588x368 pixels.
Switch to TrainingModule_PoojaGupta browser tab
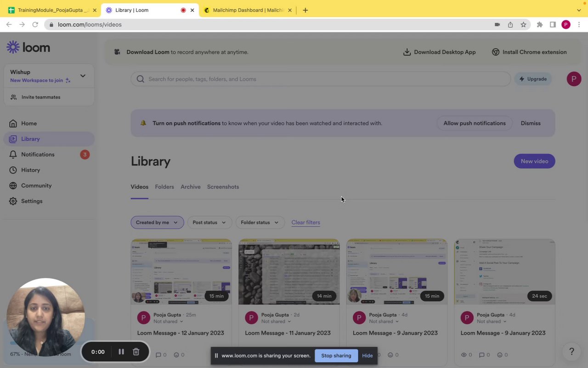tap(52, 10)
